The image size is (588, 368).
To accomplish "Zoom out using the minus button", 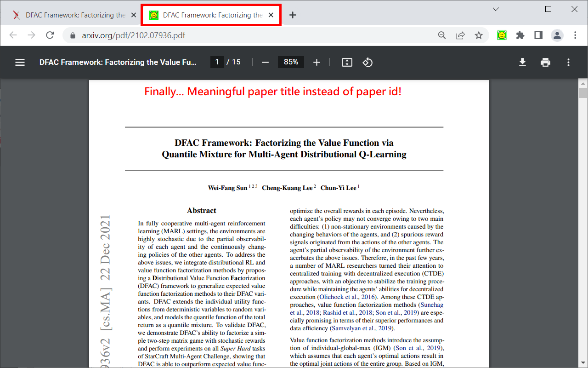I will coord(265,62).
